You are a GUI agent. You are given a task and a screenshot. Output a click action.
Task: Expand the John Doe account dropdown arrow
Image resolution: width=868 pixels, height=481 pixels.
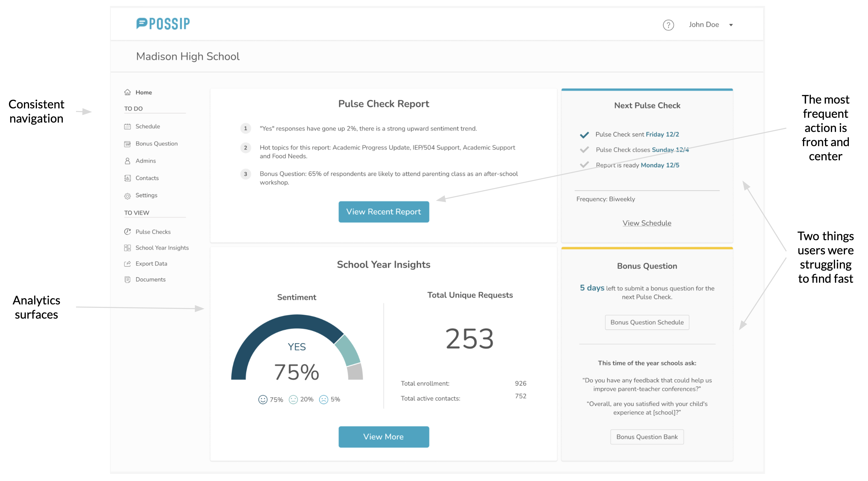[x=731, y=25]
